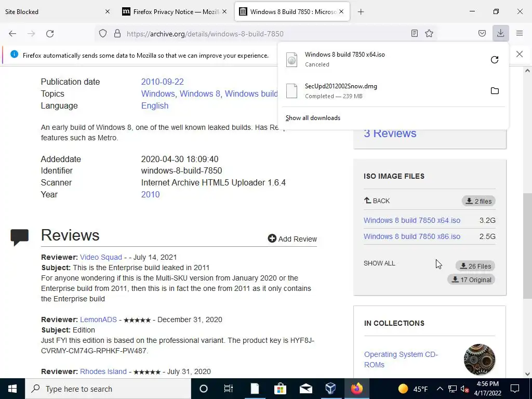Expand SHOW ALL files
The image size is (532, 399).
[379, 263]
